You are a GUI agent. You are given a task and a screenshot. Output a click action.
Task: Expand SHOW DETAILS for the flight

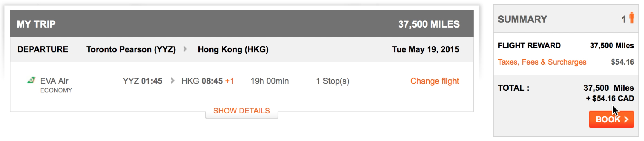[x=241, y=111]
